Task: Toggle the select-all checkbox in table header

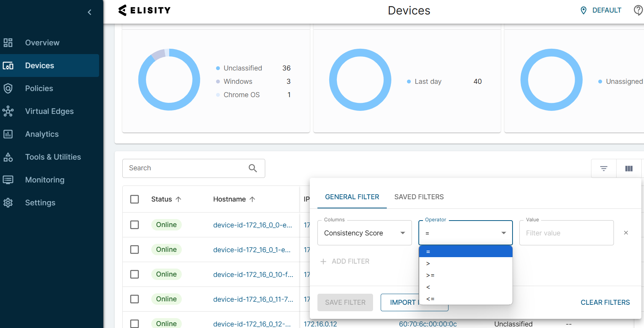Action: coord(135,199)
